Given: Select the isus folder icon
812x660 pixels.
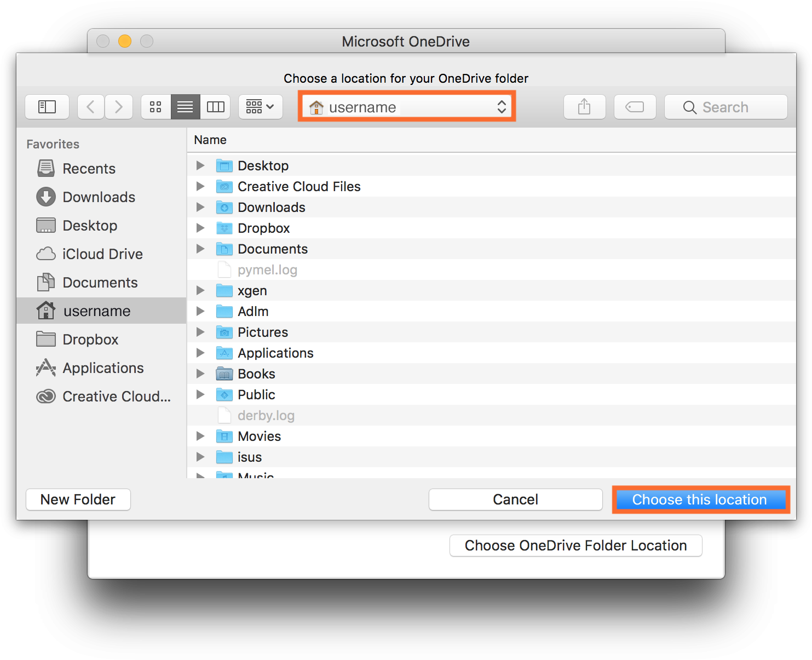Looking at the screenshot, I should pos(224,457).
